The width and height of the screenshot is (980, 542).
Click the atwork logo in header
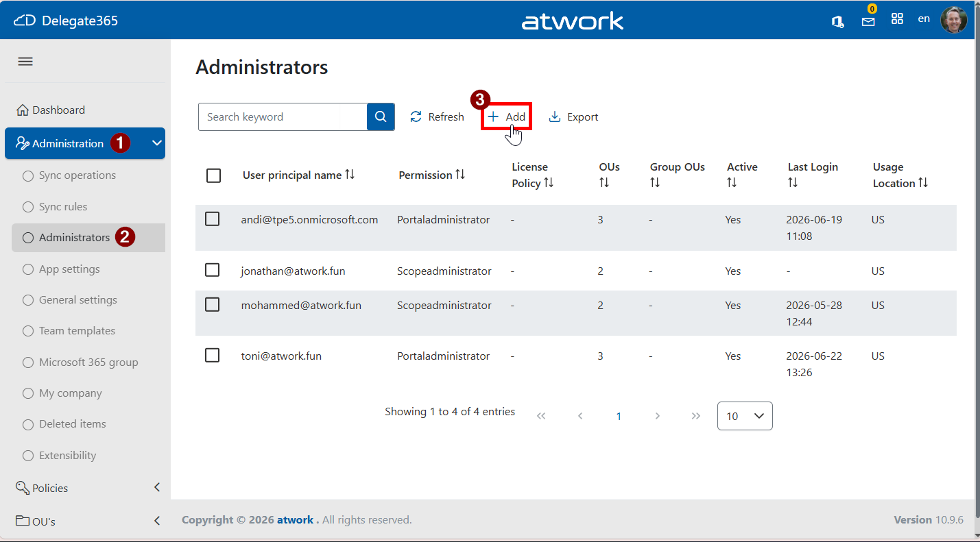[573, 21]
